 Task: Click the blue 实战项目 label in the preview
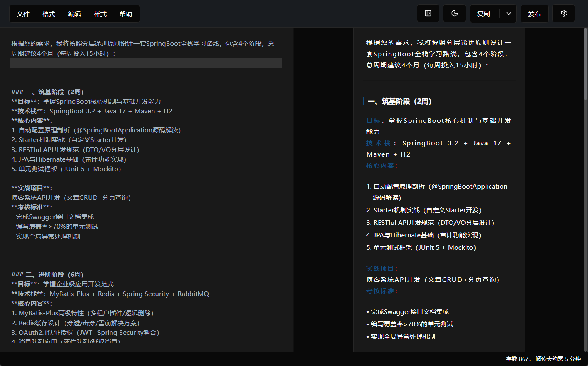click(x=380, y=269)
